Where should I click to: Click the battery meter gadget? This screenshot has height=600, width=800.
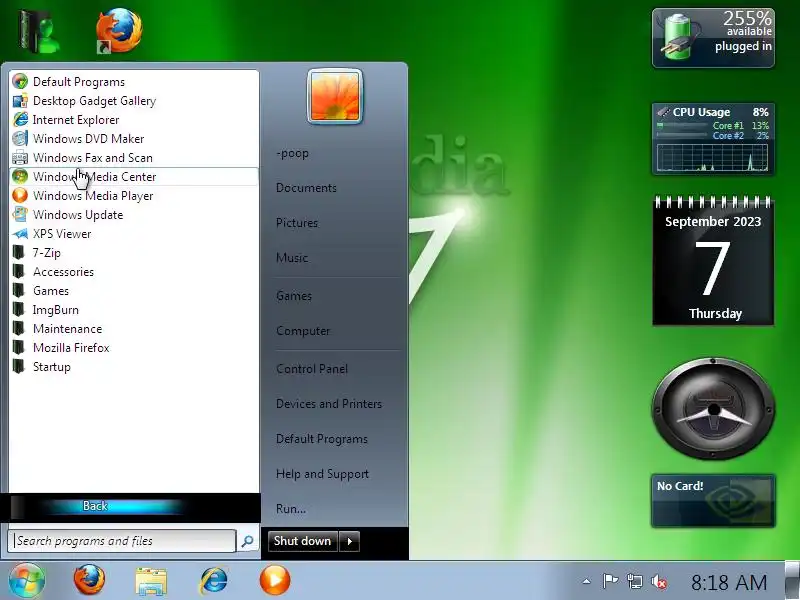click(x=713, y=38)
